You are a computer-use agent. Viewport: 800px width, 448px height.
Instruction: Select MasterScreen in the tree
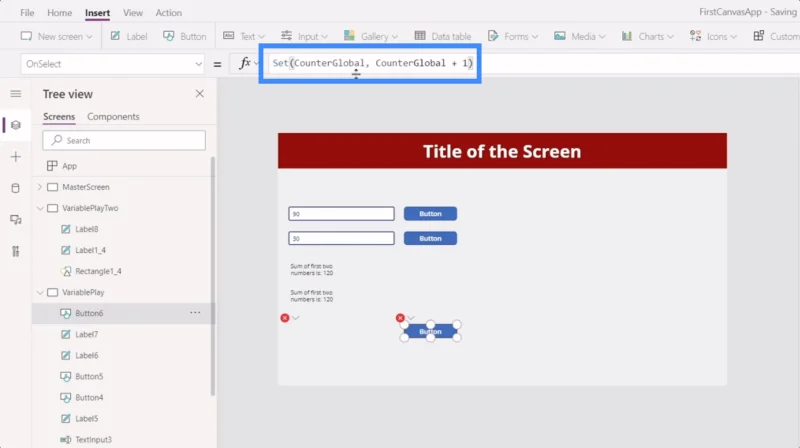click(x=86, y=187)
